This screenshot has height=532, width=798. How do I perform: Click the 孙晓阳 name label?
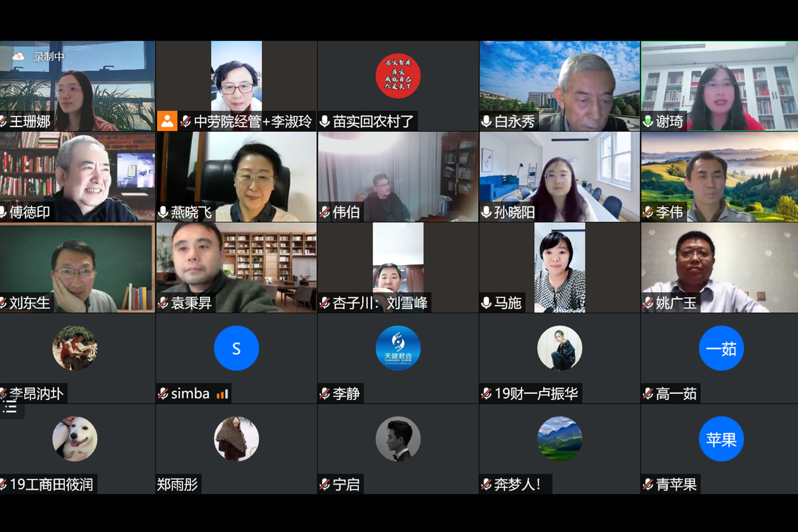pos(514,212)
